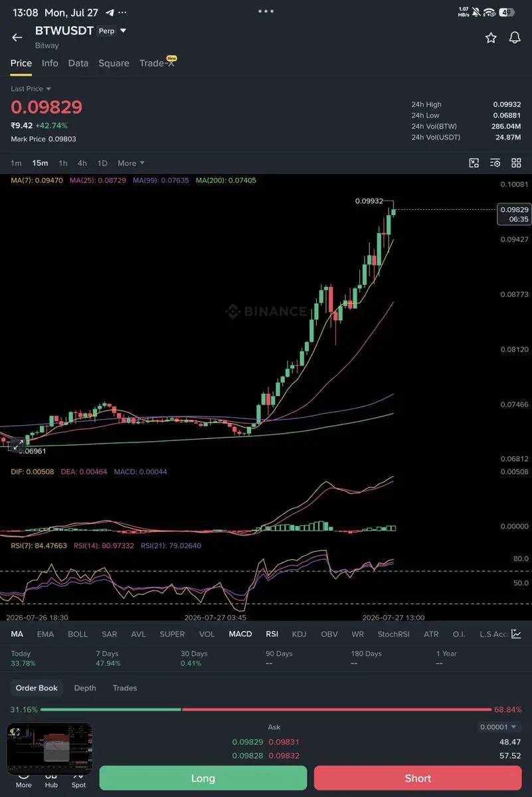Enable the BOLL overlay indicator

[x=78, y=634]
